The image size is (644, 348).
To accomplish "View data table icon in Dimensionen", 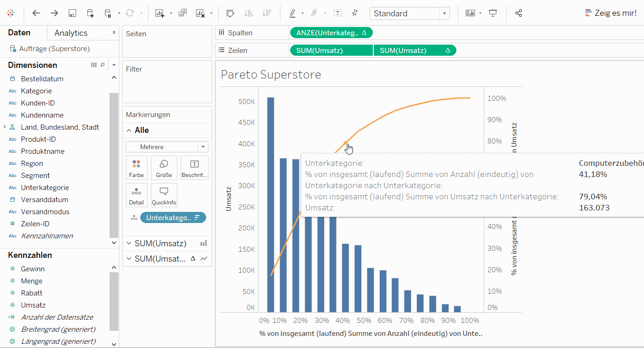I will click(94, 65).
